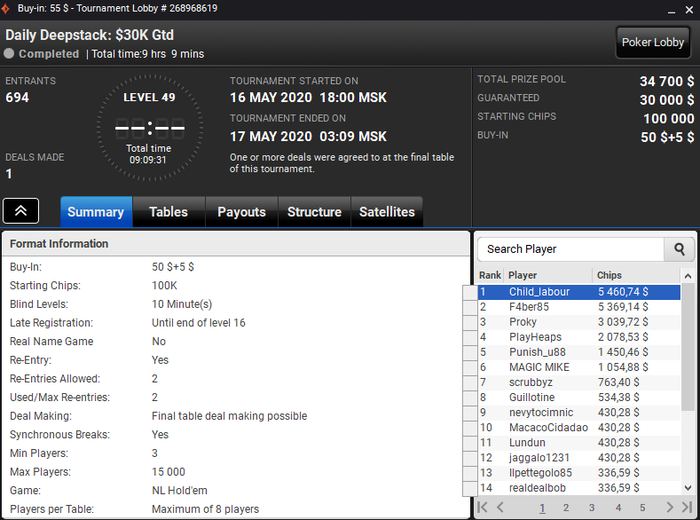The height and width of the screenshot is (520, 700).
Task: Tick the checkbox beside F4ber85
Action: pos(470,307)
